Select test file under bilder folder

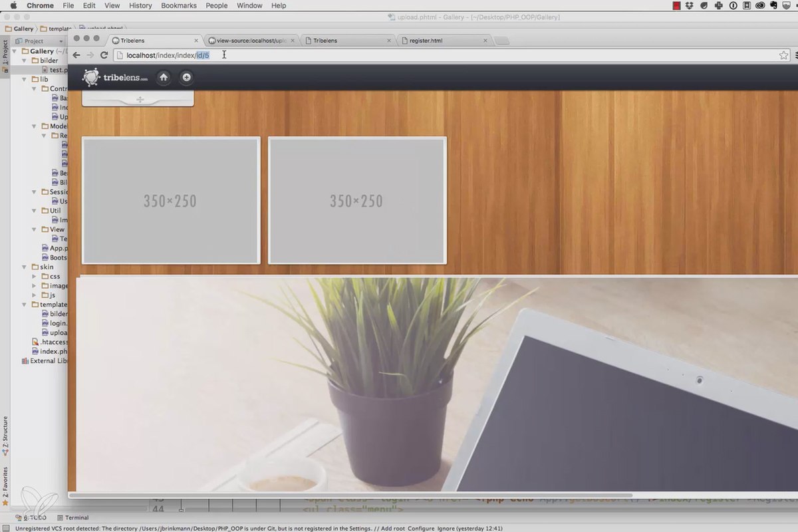tap(55, 70)
